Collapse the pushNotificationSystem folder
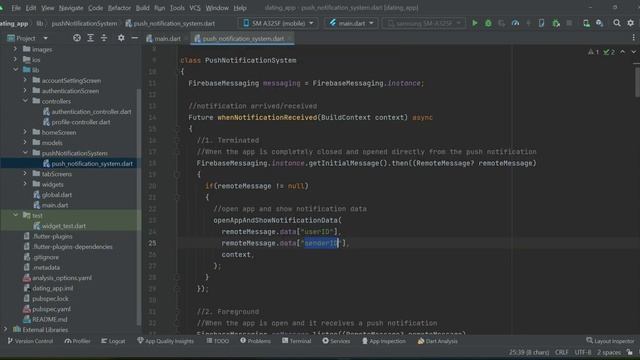640x360 pixels. pos(25,153)
